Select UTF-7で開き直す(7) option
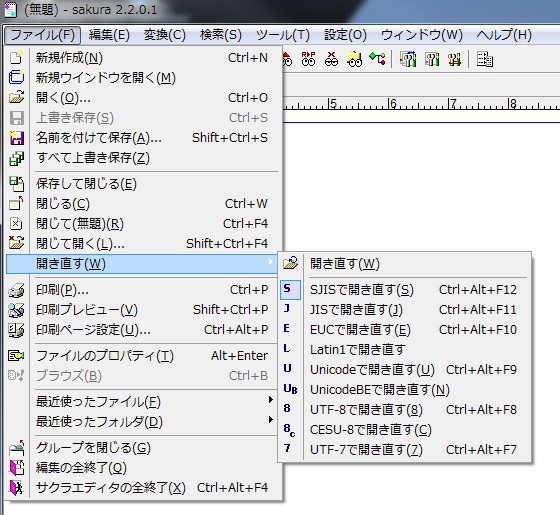Screen dimensions: 560x515 pyautogui.click(x=404, y=450)
